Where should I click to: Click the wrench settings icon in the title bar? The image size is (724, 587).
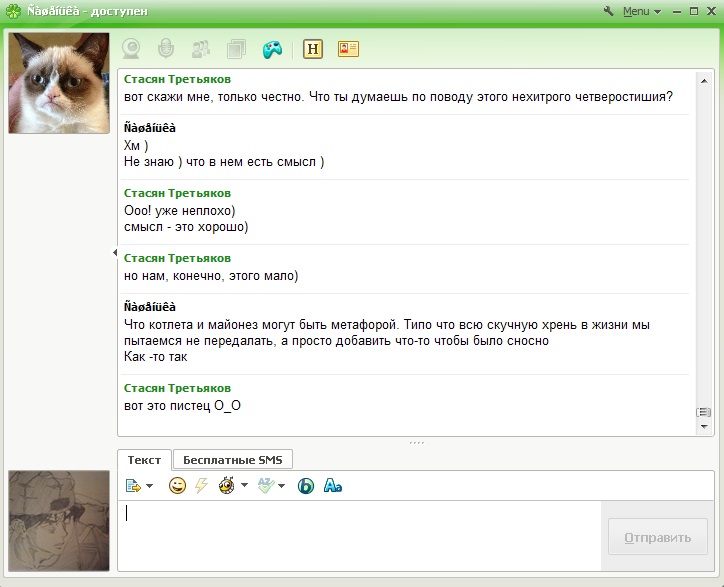[609, 11]
